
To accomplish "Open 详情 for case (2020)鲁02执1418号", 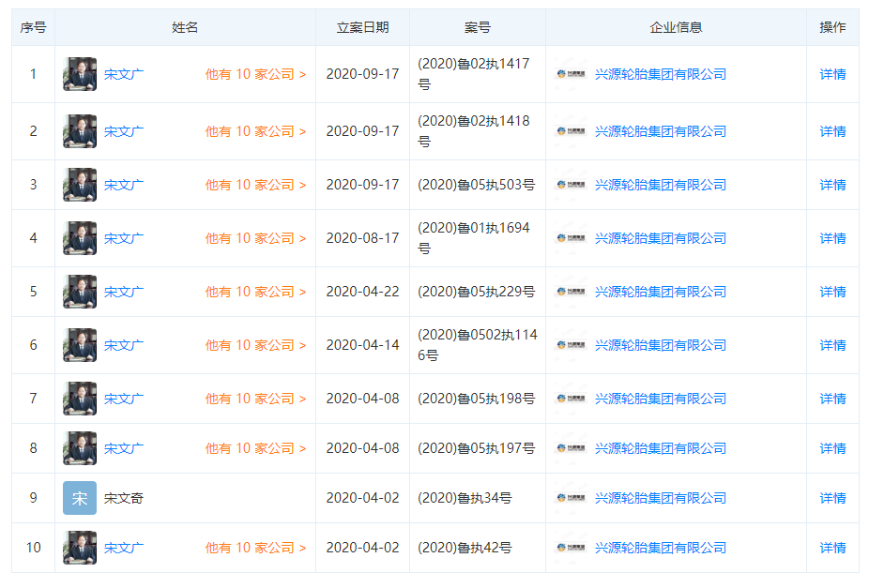I will (832, 131).
